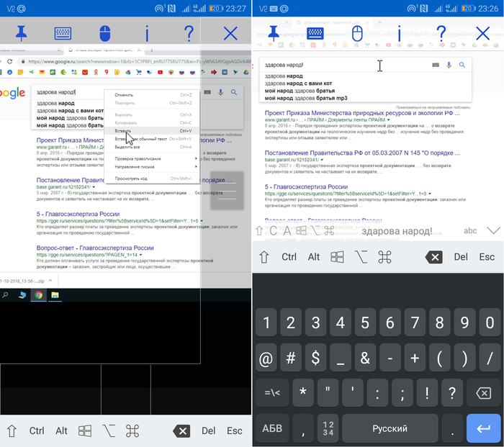Collapse keyboard with chevron next to abc
This screenshot has height=447, width=504.
pyautogui.click(x=493, y=230)
